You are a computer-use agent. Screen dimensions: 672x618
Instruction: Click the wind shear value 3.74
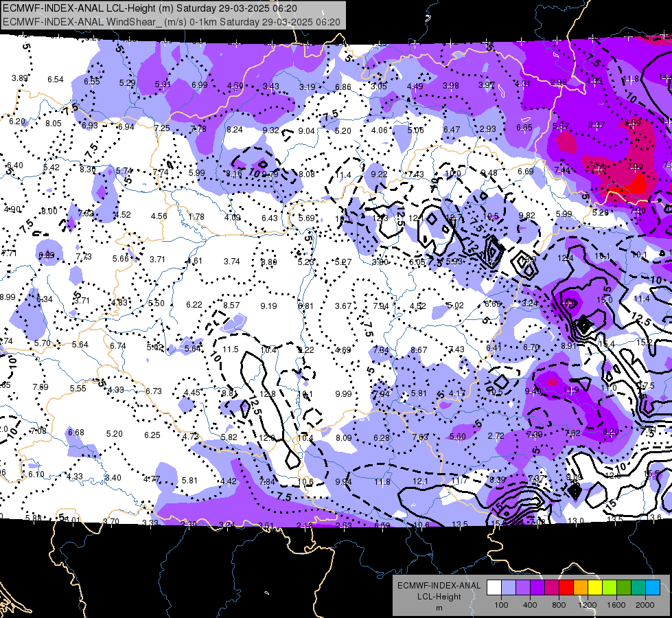[232, 261]
